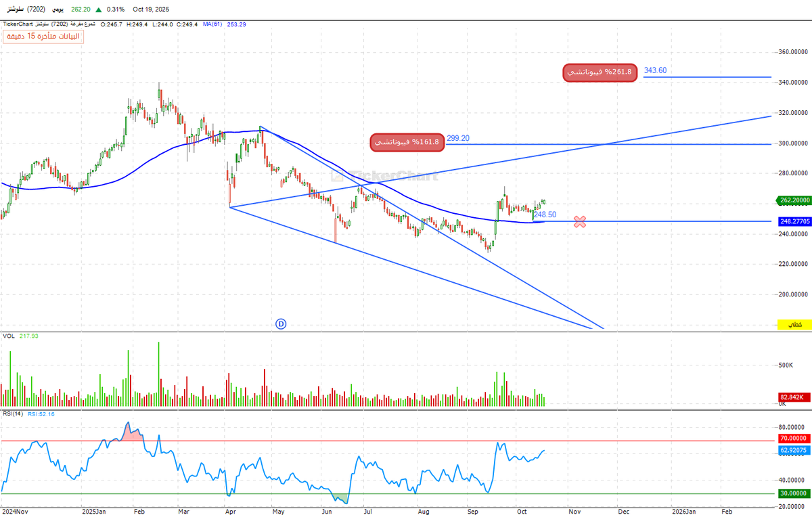This screenshot has width=812, height=515.
Task: Click the L:244.0 low value
Action: [x=161, y=24]
